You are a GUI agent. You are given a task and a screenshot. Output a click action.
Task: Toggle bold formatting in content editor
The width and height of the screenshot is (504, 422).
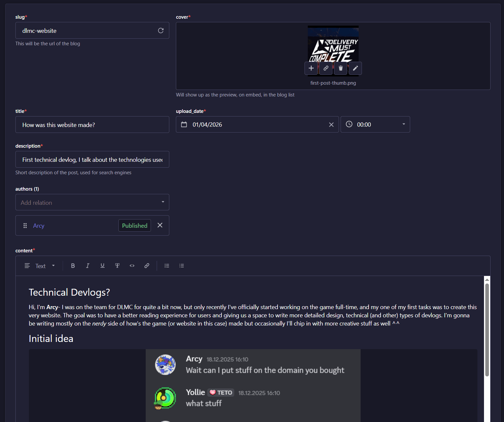(73, 265)
